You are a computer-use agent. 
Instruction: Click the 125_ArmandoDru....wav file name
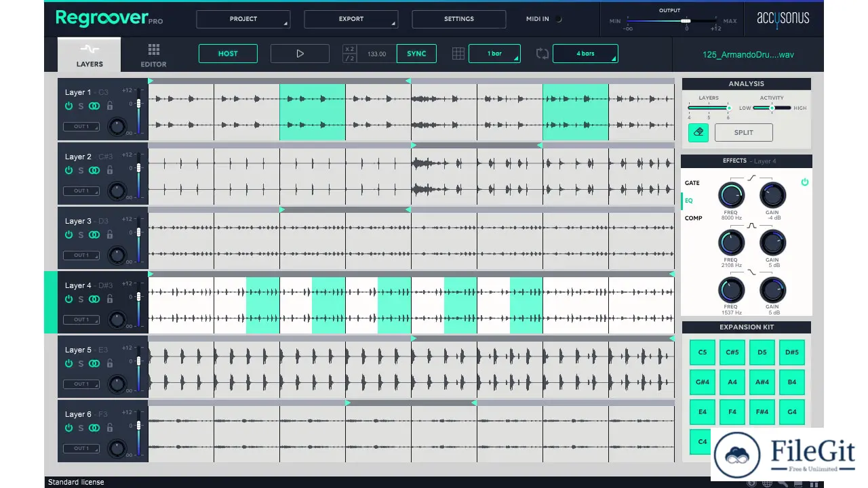(748, 54)
